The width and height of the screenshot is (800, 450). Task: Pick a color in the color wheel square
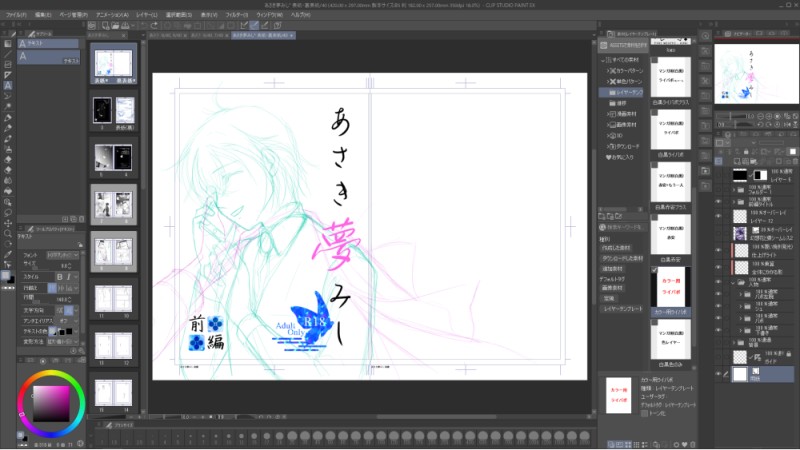point(51,404)
